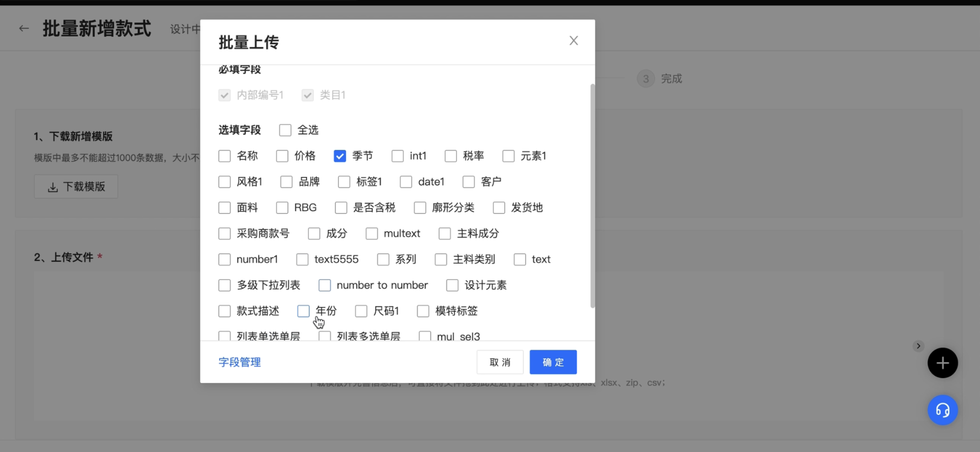Viewport: 980px width, 452px height.
Task: Select the 多级下拉列表 checkbox
Action: pos(224,285)
